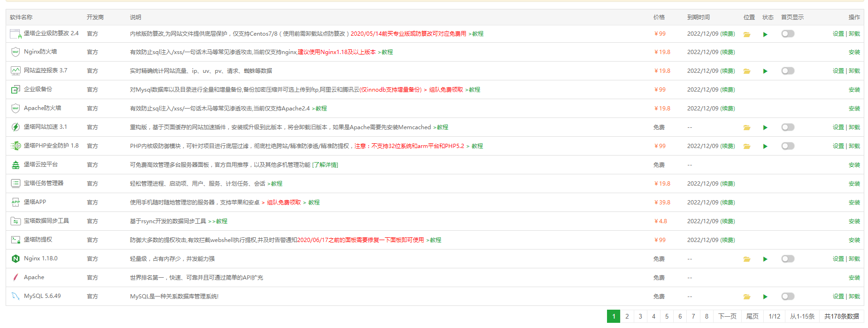Image resolution: width=868 pixels, height=328 pixels.
Task: Toggle homepage display for 网站监控报表
Action: coord(788,71)
